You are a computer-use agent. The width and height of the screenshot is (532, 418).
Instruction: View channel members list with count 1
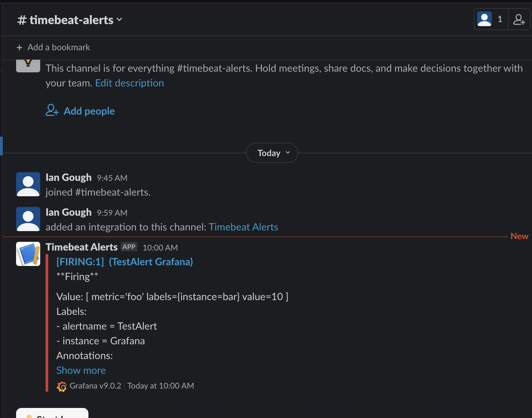491,19
